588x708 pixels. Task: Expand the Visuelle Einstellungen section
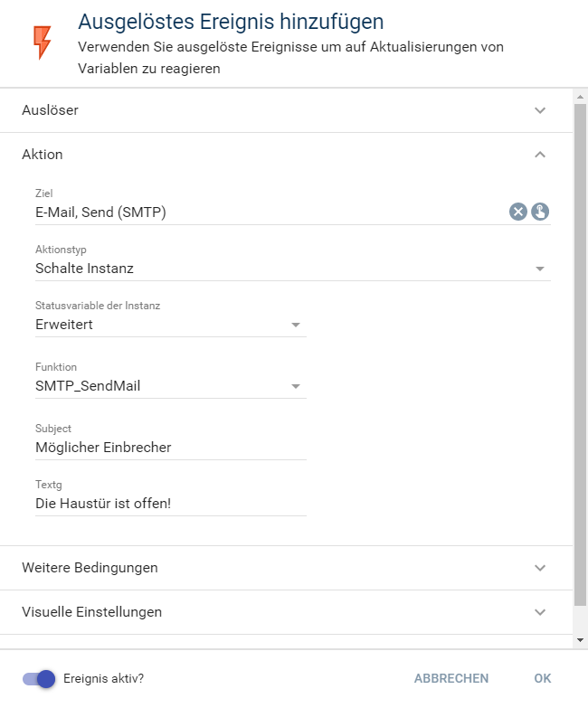[x=540, y=612]
